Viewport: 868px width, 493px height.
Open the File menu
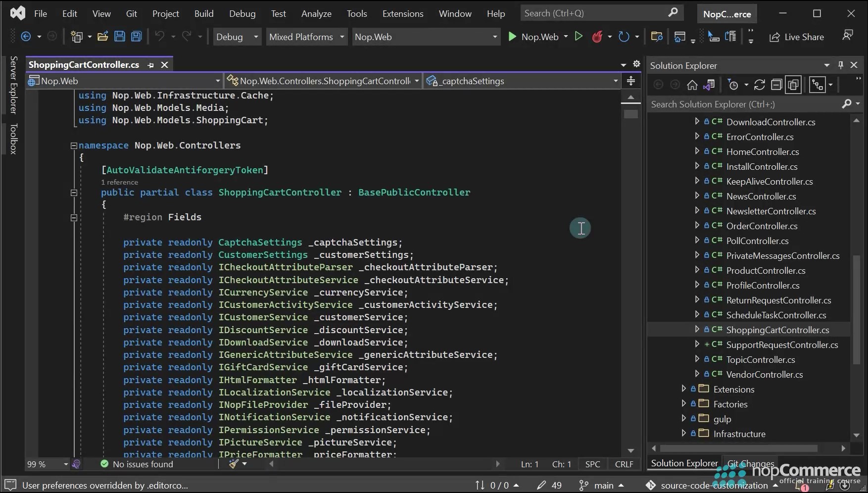click(x=41, y=13)
